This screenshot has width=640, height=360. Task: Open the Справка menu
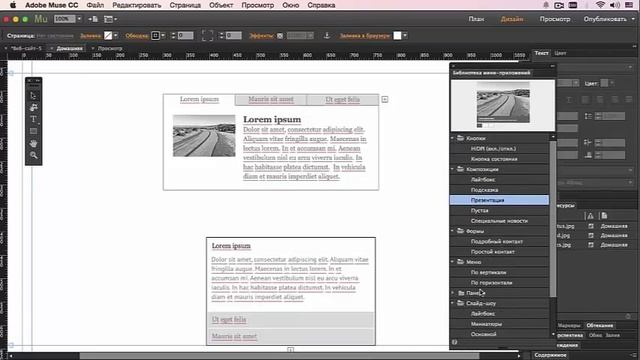(321, 5)
